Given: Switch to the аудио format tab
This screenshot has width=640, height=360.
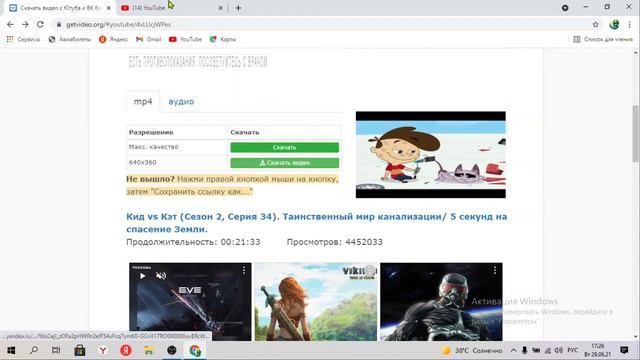Looking at the screenshot, I should coord(181,101).
